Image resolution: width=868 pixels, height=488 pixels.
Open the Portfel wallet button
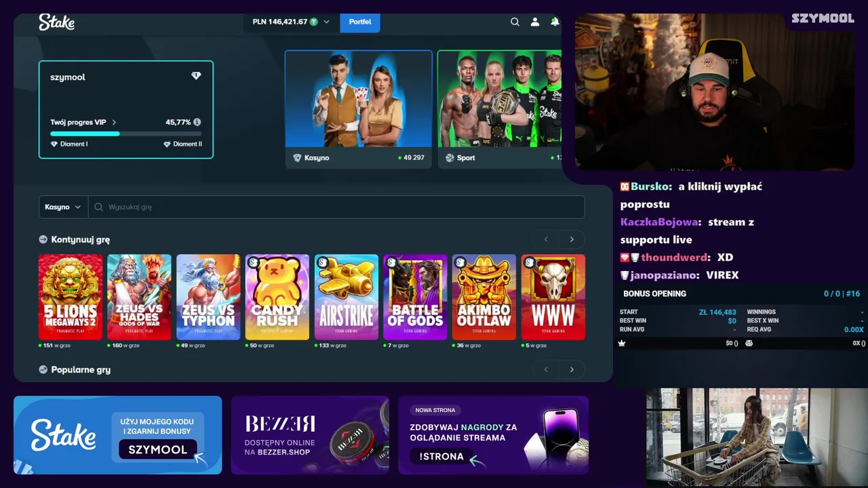coord(360,22)
